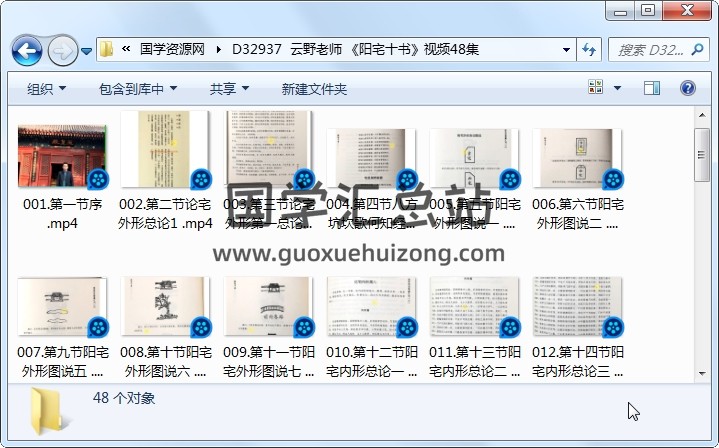The image size is (719, 448).
Task: Click the file name 011.第十三节阳宅内形总论二
Action: click(475, 362)
